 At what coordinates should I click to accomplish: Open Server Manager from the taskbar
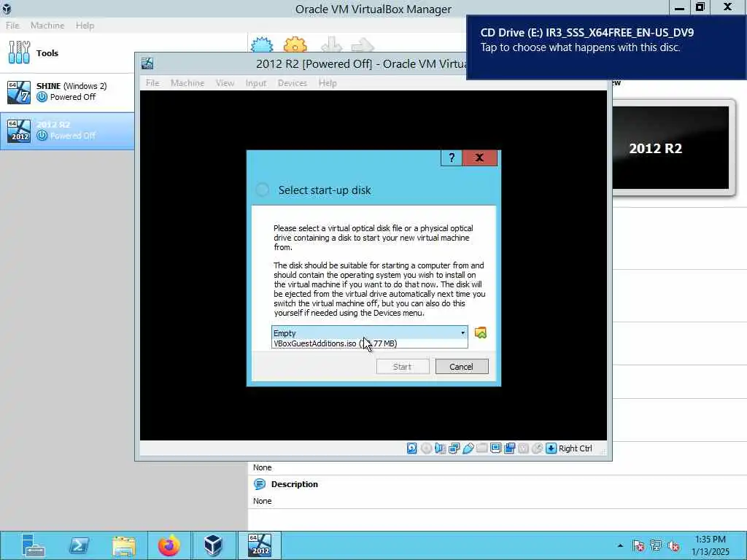[x=34, y=545]
